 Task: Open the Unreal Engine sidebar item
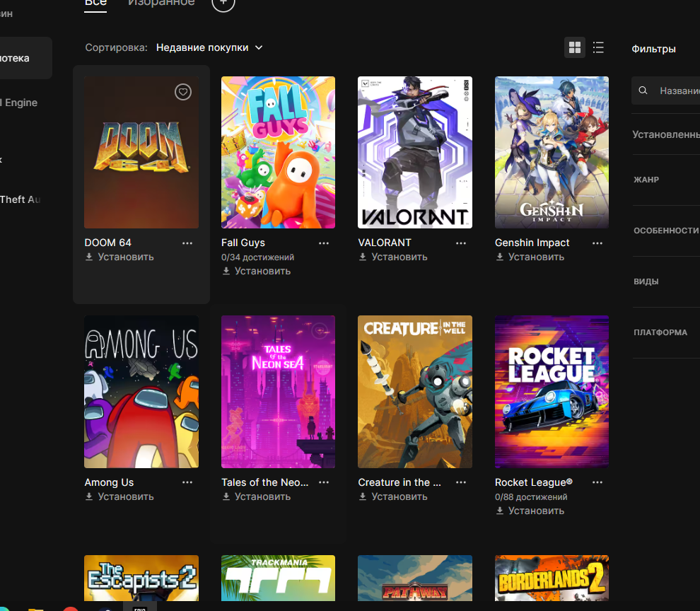tap(19, 103)
